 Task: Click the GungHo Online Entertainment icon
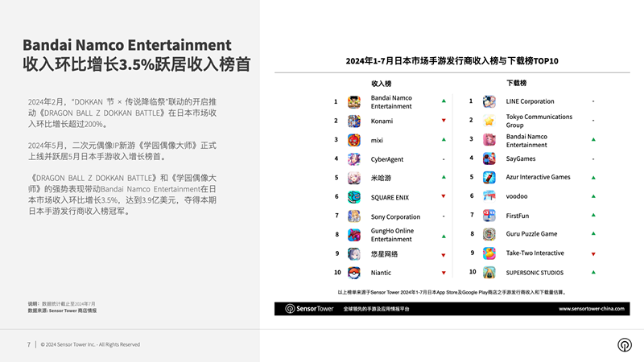point(354,235)
